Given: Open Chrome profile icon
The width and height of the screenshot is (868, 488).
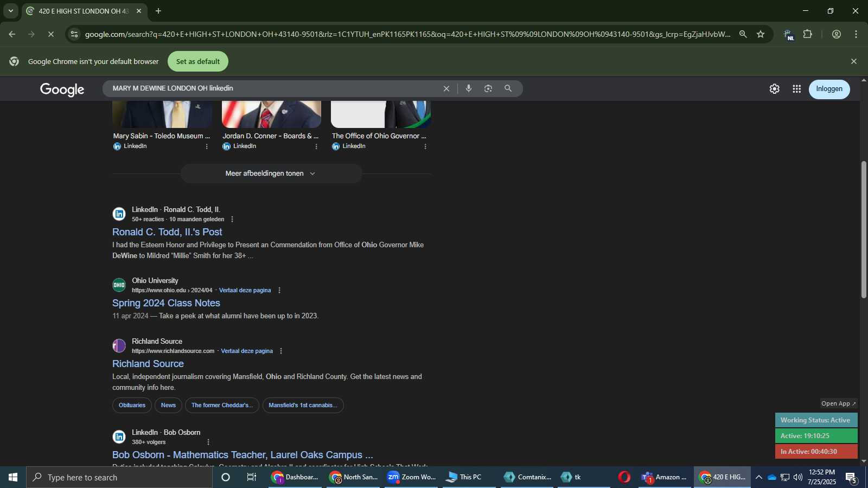Looking at the screenshot, I should 837,34.
